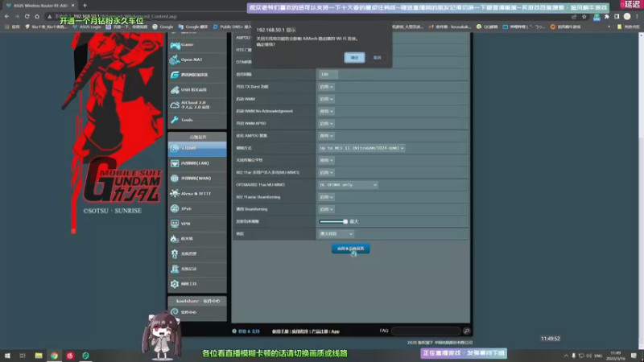
Task: Open the WAN settings page
Action: pos(197,178)
